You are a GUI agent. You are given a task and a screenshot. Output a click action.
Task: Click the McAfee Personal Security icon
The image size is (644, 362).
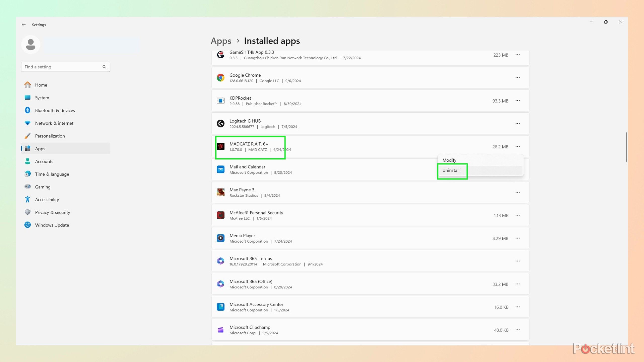click(221, 215)
